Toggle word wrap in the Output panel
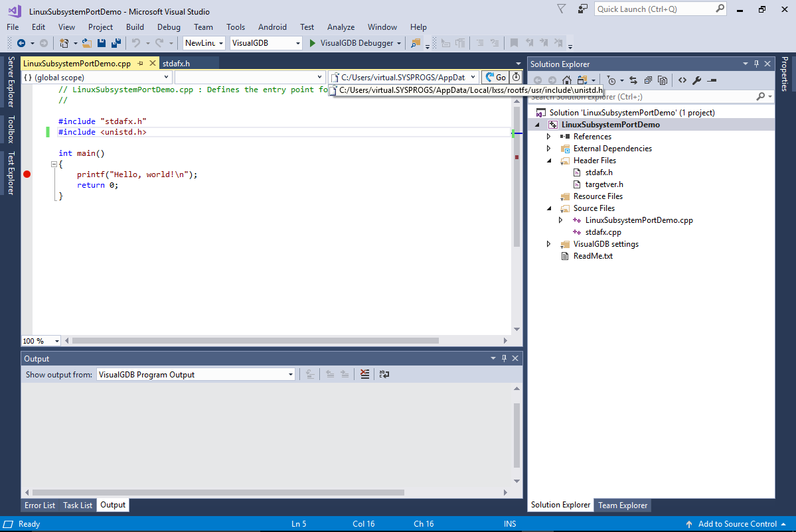796x532 pixels. tap(384, 374)
